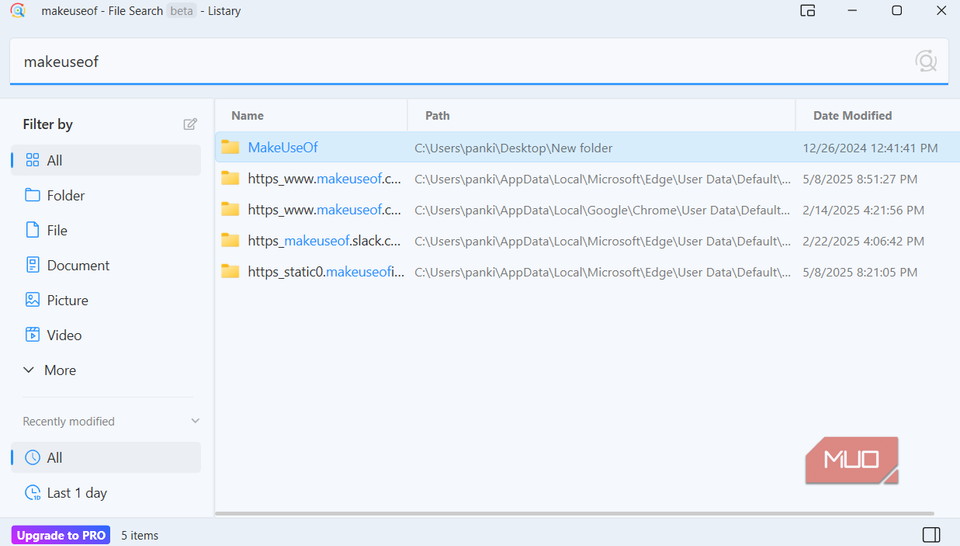This screenshot has height=546, width=960.
Task: Select the All filter under Filter by
Action: tap(106, 160)
